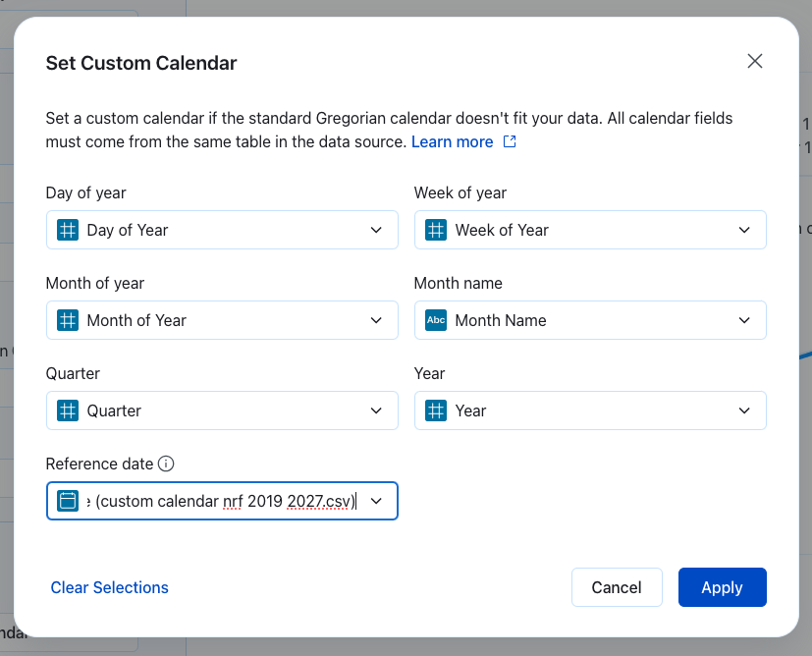Click the Abc text icon beside Month Name
This screenshot has width=812, height=656.
tap(436, 320)
